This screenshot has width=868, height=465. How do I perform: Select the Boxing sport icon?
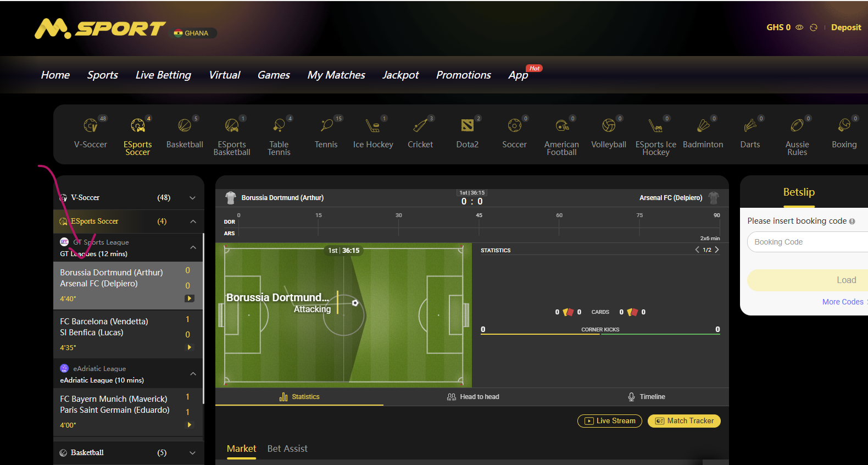pyautogui.click(x=844, y=125)
